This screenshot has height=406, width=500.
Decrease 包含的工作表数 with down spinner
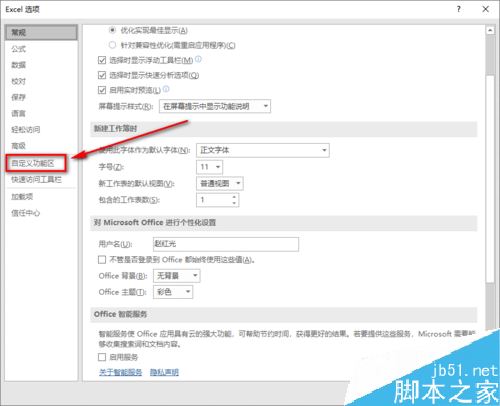(234, 203)
